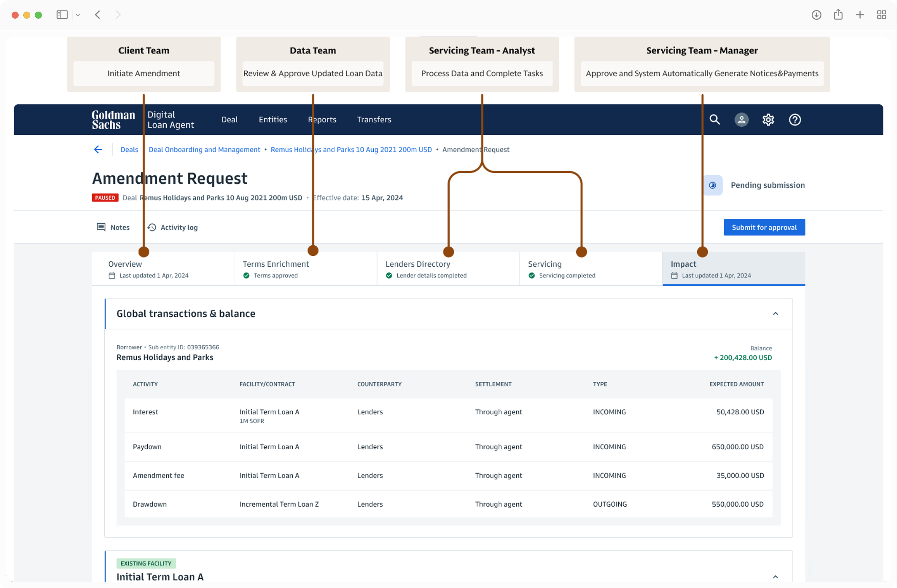Click Submit for approval button

[764, 227]
